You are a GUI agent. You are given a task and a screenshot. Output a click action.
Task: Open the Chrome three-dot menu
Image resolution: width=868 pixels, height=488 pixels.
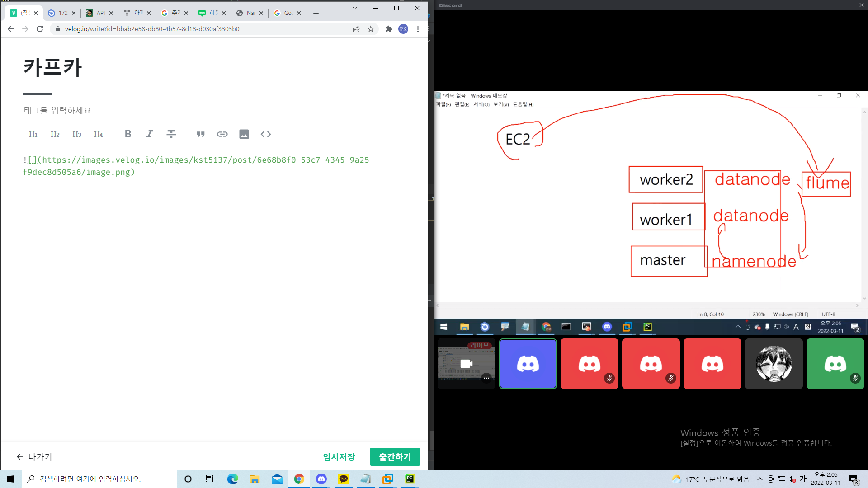(x=418, y=29)
